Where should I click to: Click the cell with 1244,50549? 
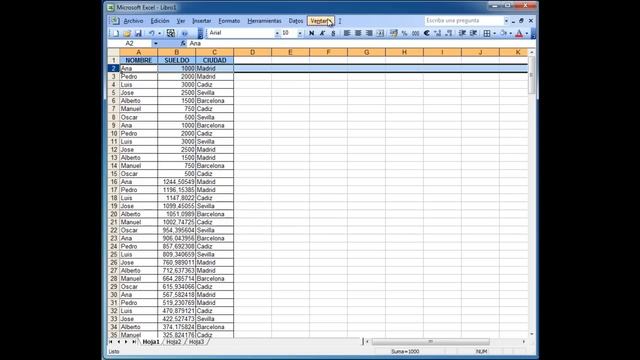tap(176, 182)
